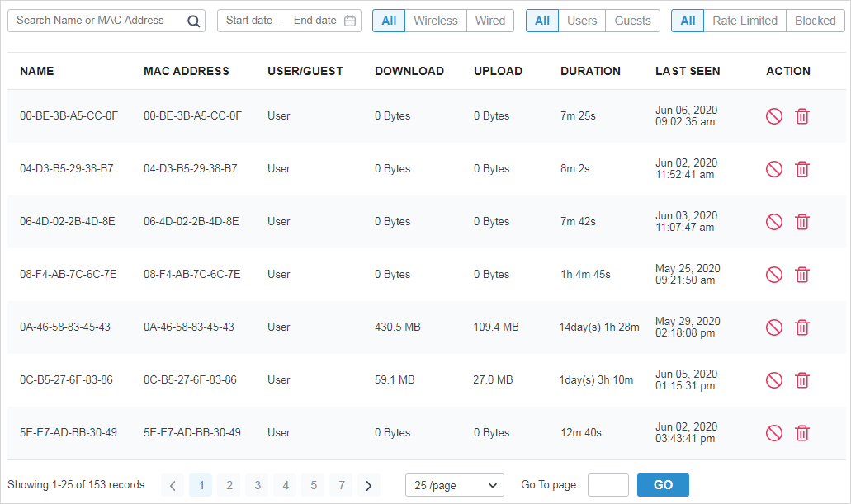Go to next page arrow
The image size is (851, 504).
point(369,486)
